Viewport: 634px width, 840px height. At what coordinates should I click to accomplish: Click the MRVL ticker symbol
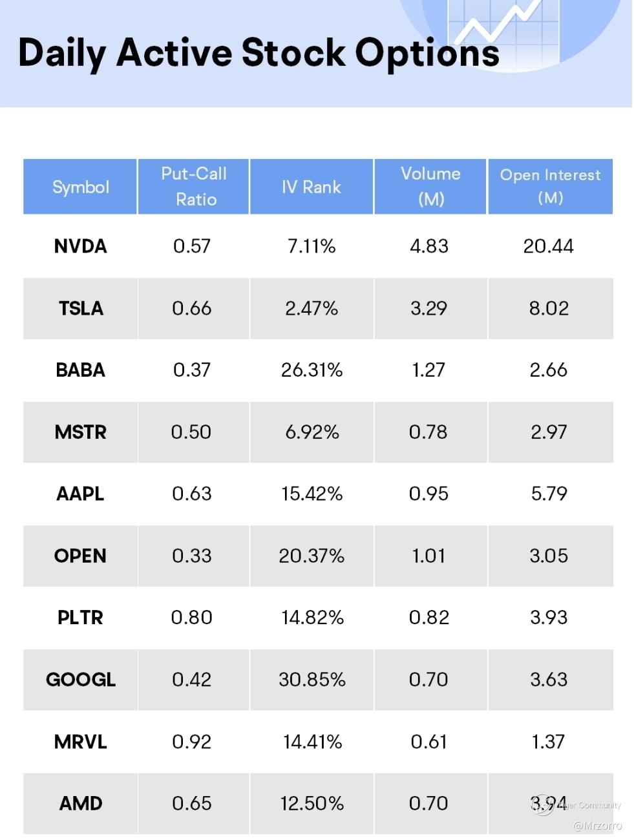(81, 741)
